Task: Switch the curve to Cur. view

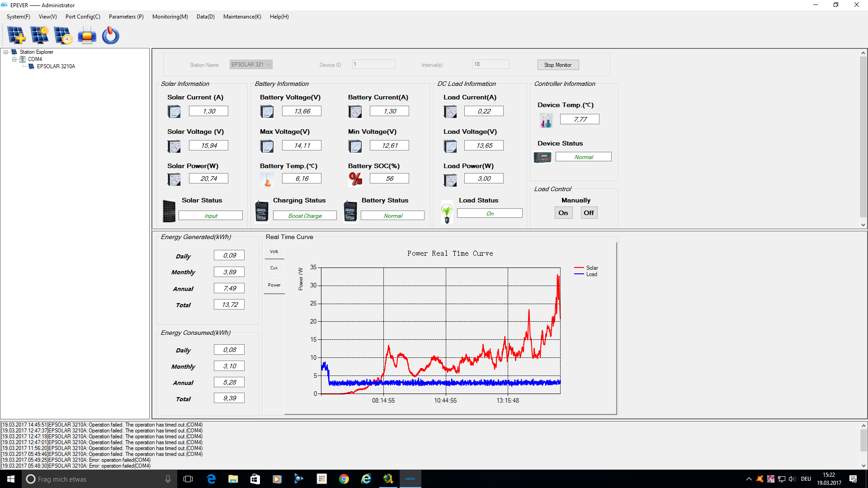Action: 274,268
